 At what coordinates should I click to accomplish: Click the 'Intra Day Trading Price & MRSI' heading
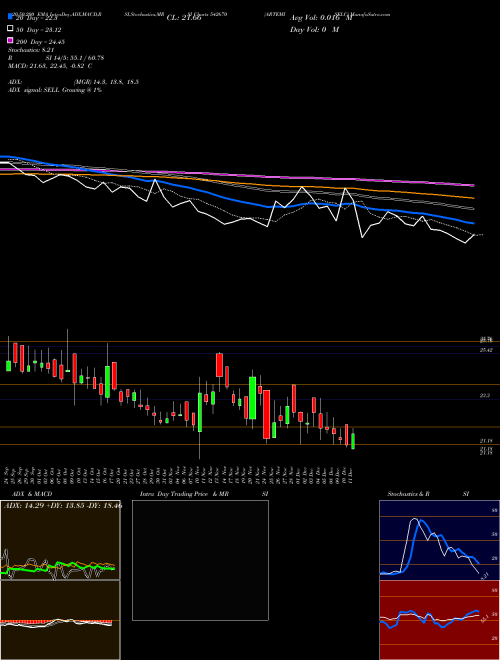[x=204, y=494]
